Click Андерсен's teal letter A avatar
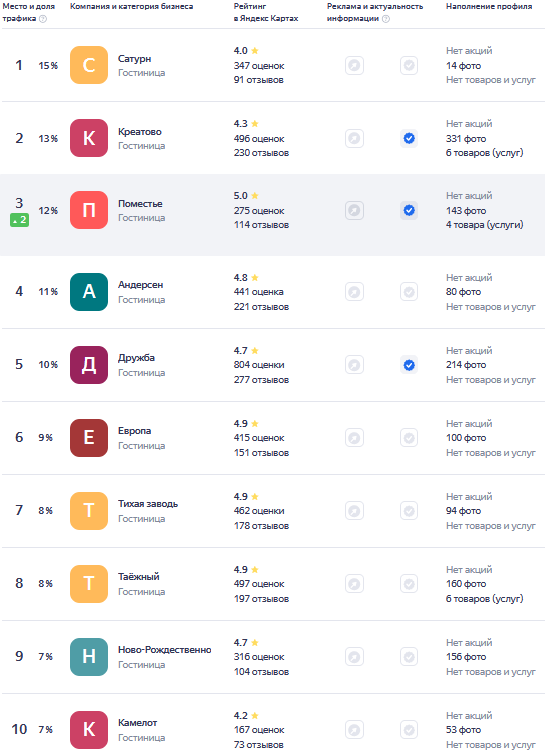The image size is (545, 753). coord(89,292)
